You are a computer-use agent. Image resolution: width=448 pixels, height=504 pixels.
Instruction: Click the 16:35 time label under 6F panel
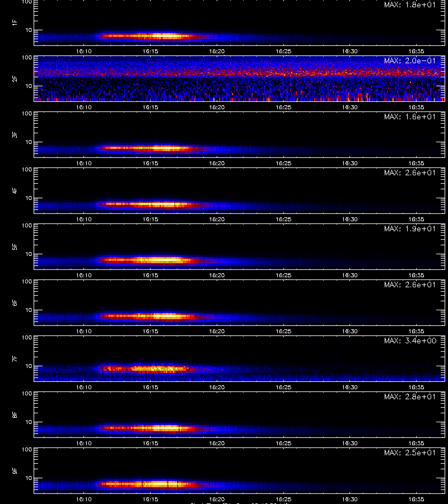click(416, 331)
